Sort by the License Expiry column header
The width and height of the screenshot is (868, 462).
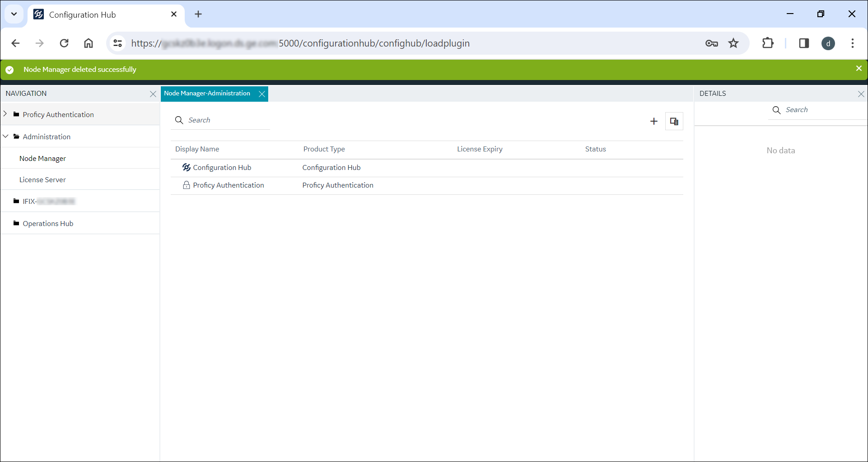click(x=480, y=149)
